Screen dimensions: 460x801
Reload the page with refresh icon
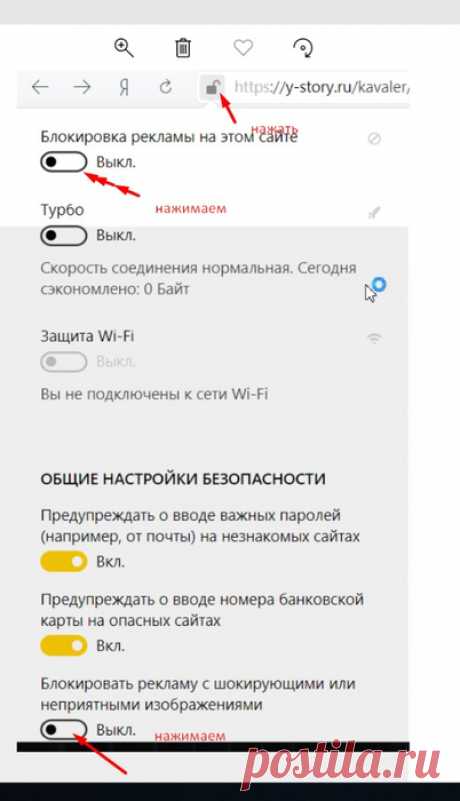tap(166, 87)
